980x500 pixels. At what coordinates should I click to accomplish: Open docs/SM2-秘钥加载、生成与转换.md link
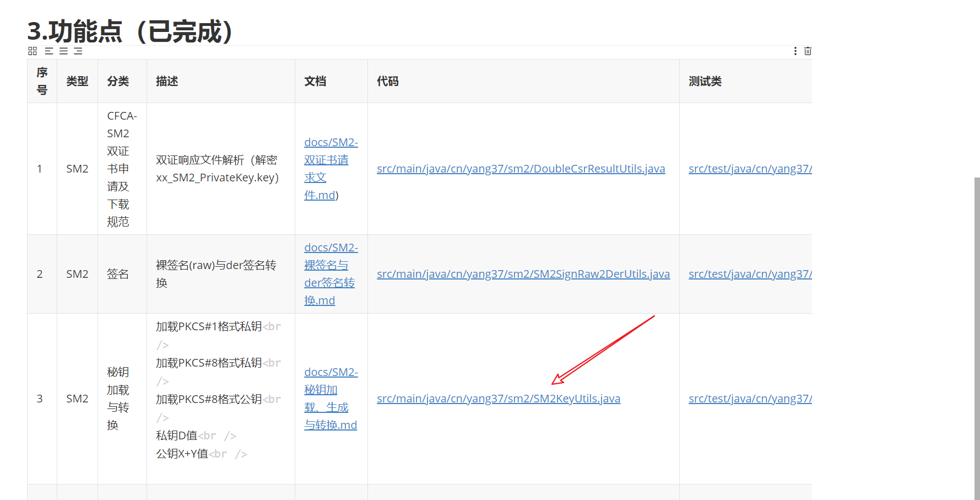[x=331, y=399]
